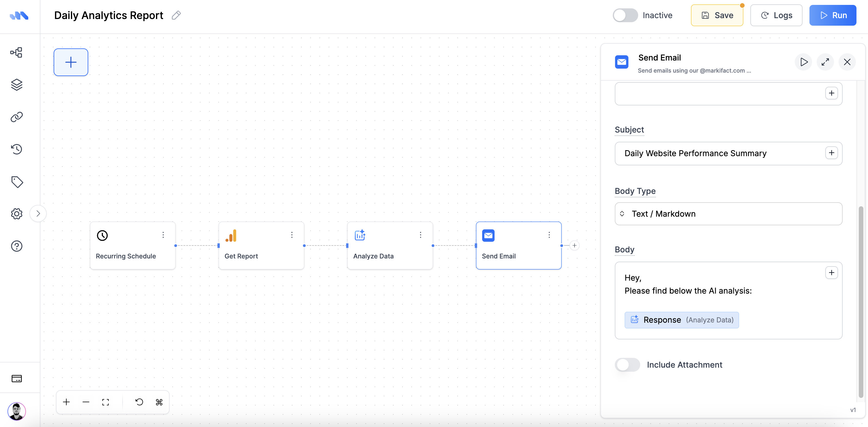
Task: Open the Analyze Data node three-dot menu
Action: pos(420,235)
